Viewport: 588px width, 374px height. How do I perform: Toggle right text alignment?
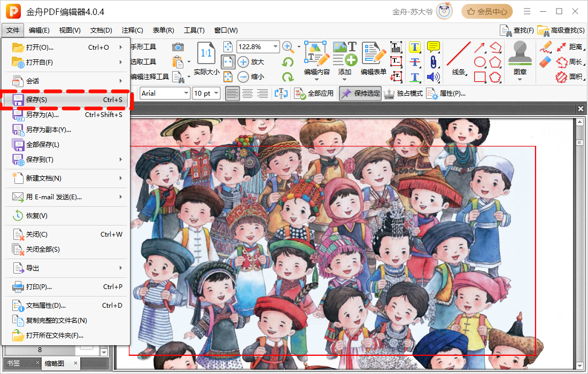(262, 93)
